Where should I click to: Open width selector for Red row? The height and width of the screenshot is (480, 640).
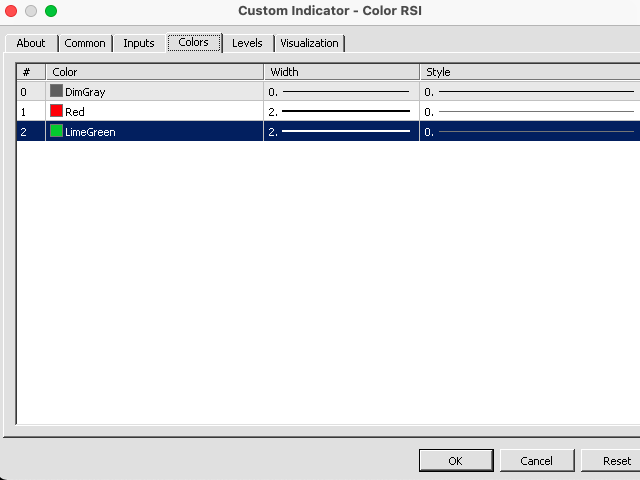[x=341, y=111]
